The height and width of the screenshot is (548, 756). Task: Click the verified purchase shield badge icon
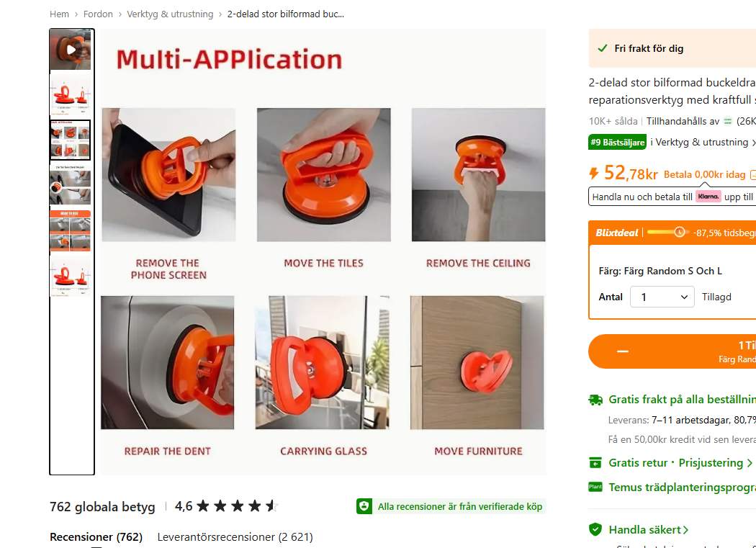364,506
